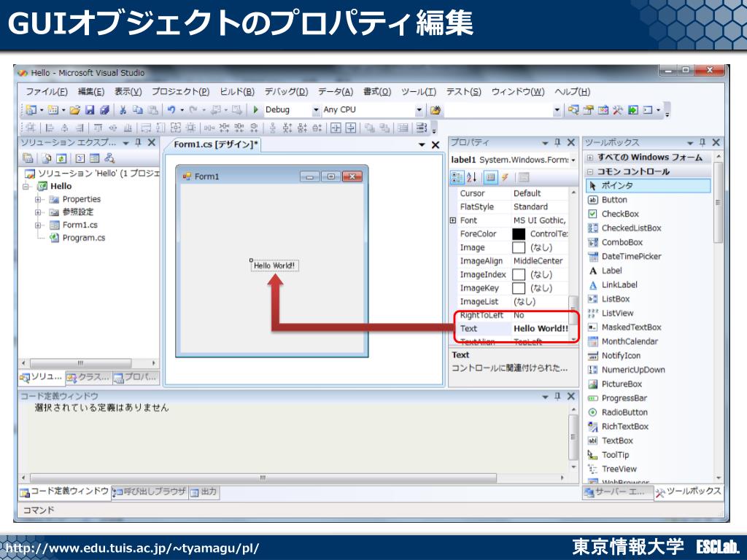The width and height of the screenshot is (747, 560).
Task: Sort properties alphabetically with A-Z icon
Action: (471, 178)
